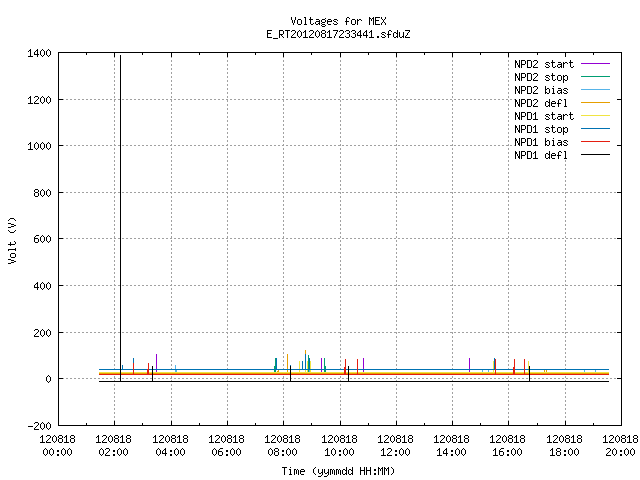Click the purple NPD2 start legend line

pyautogui.click(x=595, y=64)
